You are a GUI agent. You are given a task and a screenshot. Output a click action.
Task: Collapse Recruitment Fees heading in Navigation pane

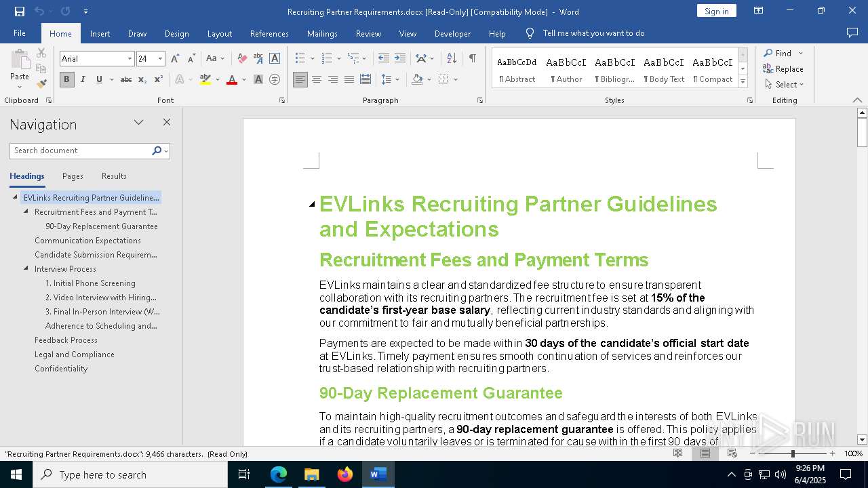pyautogui.click(x=26, y=212)
